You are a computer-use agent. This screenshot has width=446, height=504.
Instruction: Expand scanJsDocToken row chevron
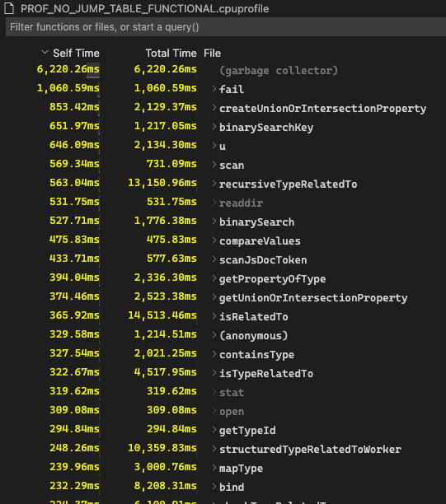(x=214, y=259)
